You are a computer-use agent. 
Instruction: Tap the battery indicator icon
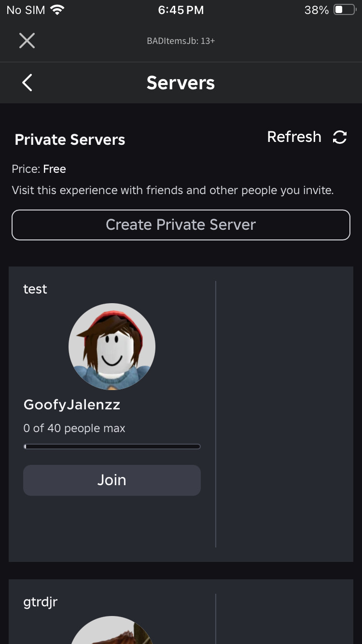(344, 9)
